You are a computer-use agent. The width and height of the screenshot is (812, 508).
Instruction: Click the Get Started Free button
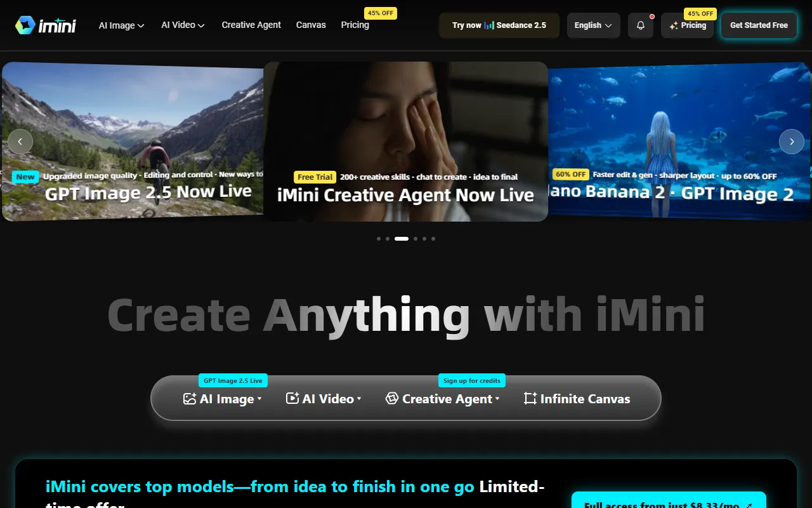(759, 25)
